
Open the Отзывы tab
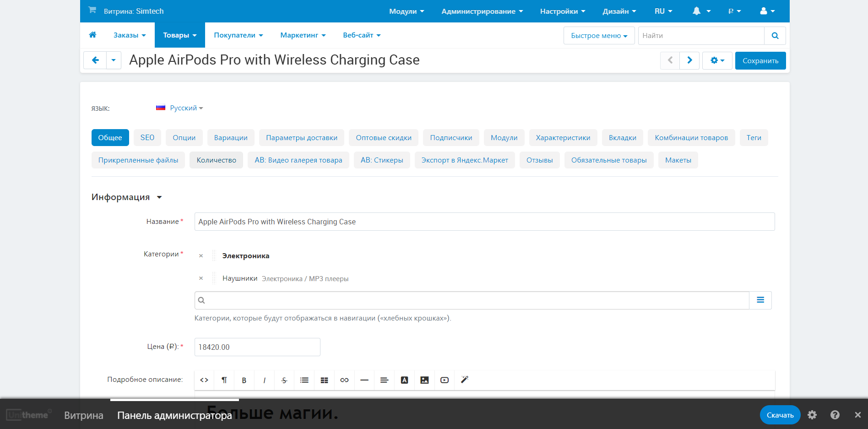pyautogui.click(x=540, y=160)
